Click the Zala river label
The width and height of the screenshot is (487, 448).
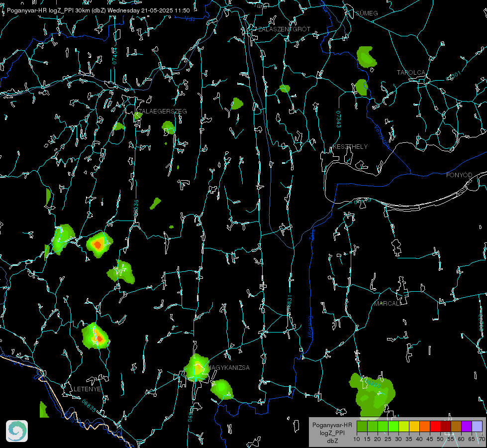(312, 234)
